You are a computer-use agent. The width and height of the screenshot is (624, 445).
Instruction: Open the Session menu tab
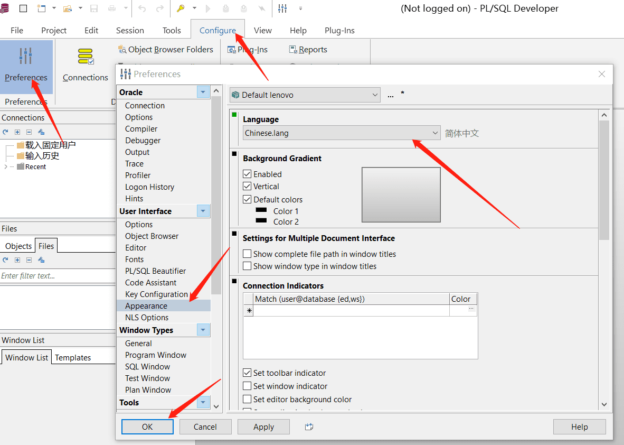click(129, 30)
